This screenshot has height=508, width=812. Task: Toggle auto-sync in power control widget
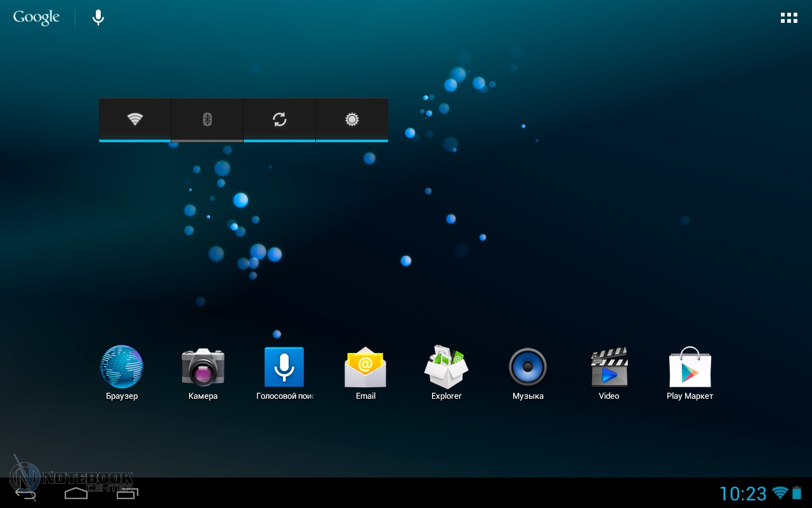pos(280,119)
